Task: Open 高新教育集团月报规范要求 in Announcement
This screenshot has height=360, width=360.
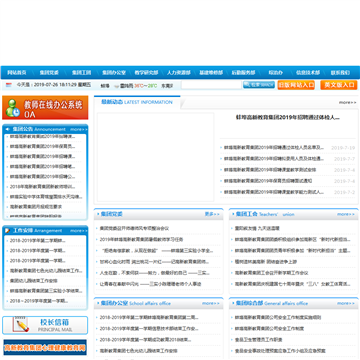Action: (x=36, y=207)
